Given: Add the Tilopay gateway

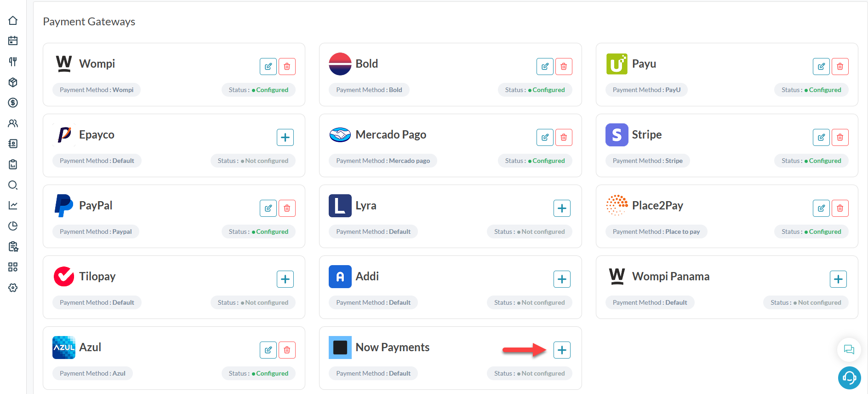Looking at the screenshot, I should tap(285, 279).
